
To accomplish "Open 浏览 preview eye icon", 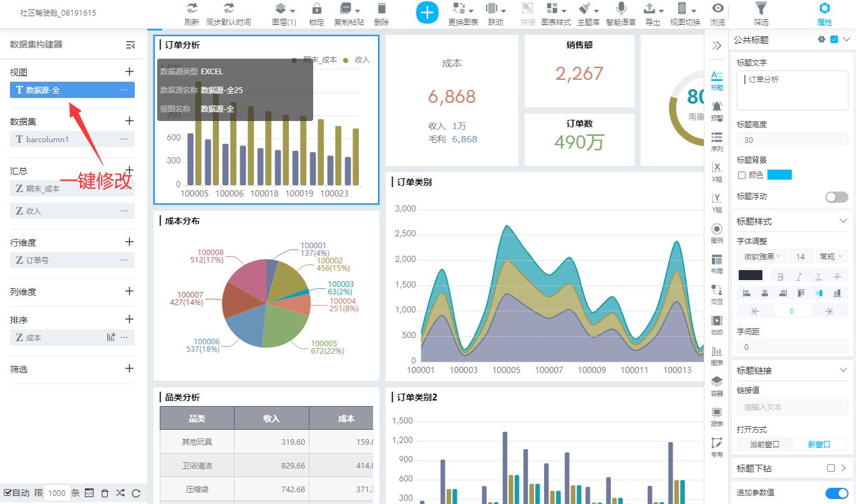I will pyautogui.click(x=717, y=9).
